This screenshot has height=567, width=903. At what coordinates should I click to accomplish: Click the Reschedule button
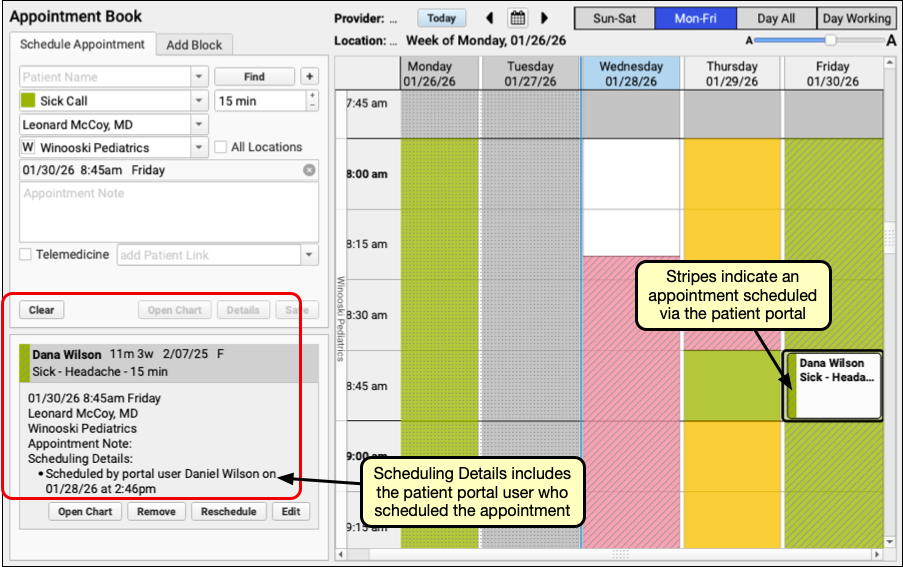[x=230, y=512]
